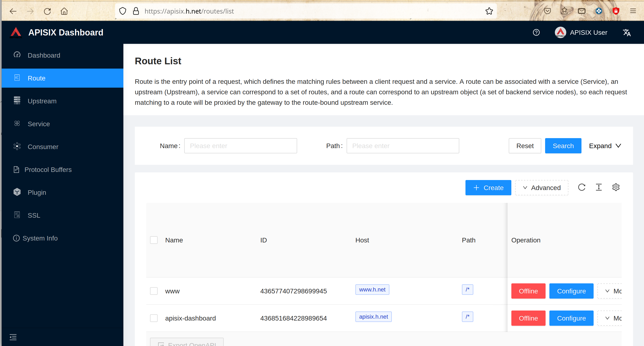
Task: Expand the search filter options
Action: click(605, 146)
